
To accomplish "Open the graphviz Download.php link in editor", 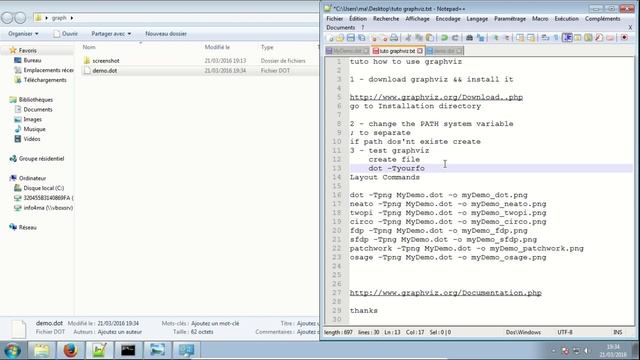I will 436,97.
